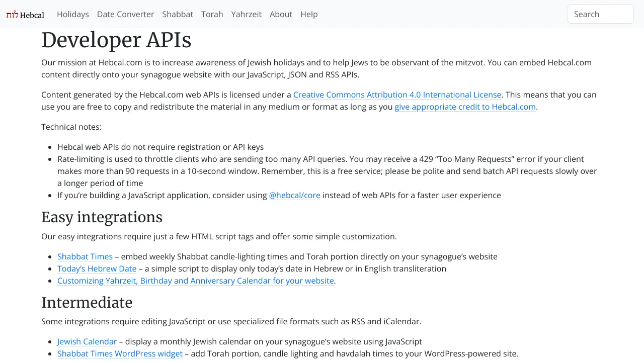The height and width of the screenshot is (362, 644).
Task: Open the Yahrzeit nav item
Action: pyautogui.click(x=247, y=14)
